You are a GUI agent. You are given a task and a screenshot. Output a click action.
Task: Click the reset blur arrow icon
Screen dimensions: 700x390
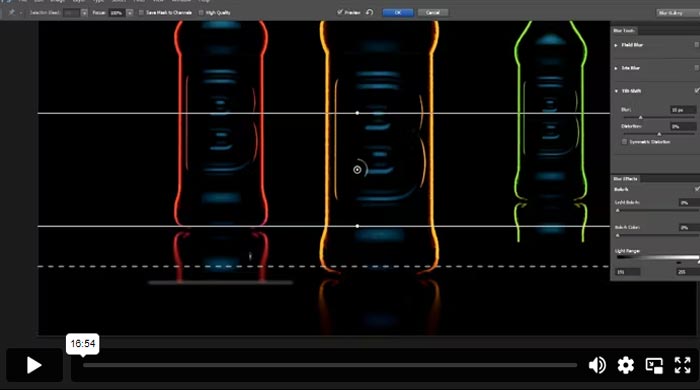(x=370, y=12)
